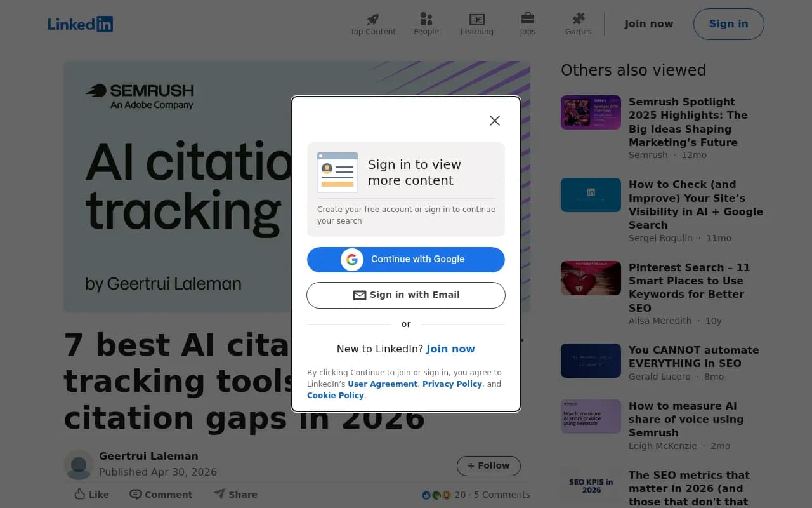
Task: Open Jobs briefcase icon
Action: click(x=528, y=18)
